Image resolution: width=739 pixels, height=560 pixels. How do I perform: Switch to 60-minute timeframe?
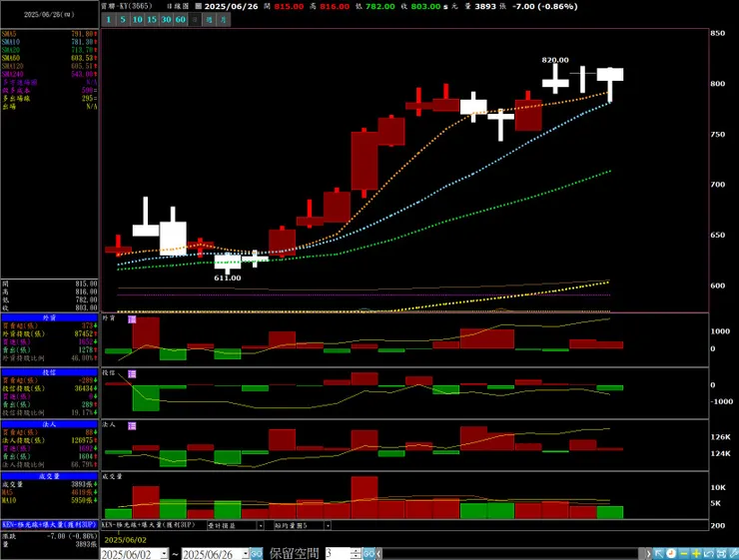(181, 19)
